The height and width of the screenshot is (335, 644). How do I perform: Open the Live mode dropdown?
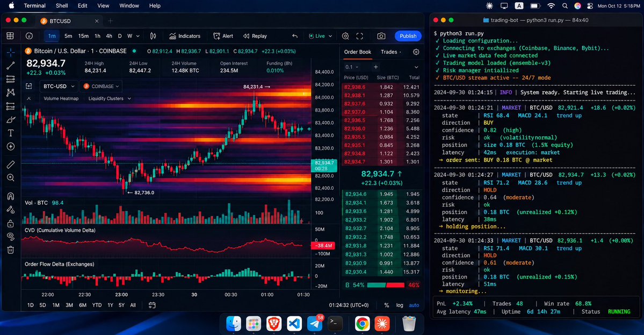(320, 36)
